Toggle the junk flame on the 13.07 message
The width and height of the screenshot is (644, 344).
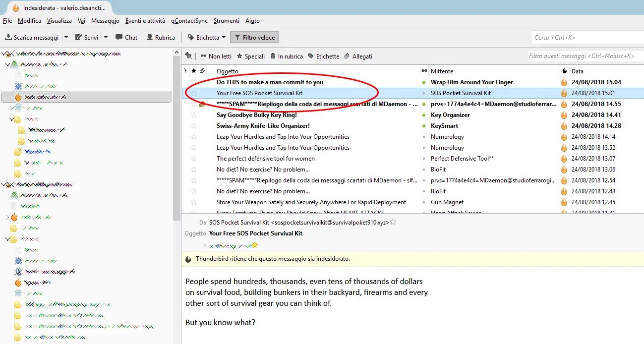tap(564, 158)
